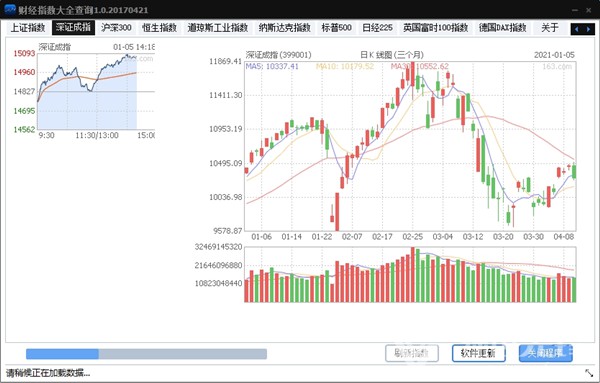
Task: Show the 道琼斯工业指数 tab
Action: [217, 28]
